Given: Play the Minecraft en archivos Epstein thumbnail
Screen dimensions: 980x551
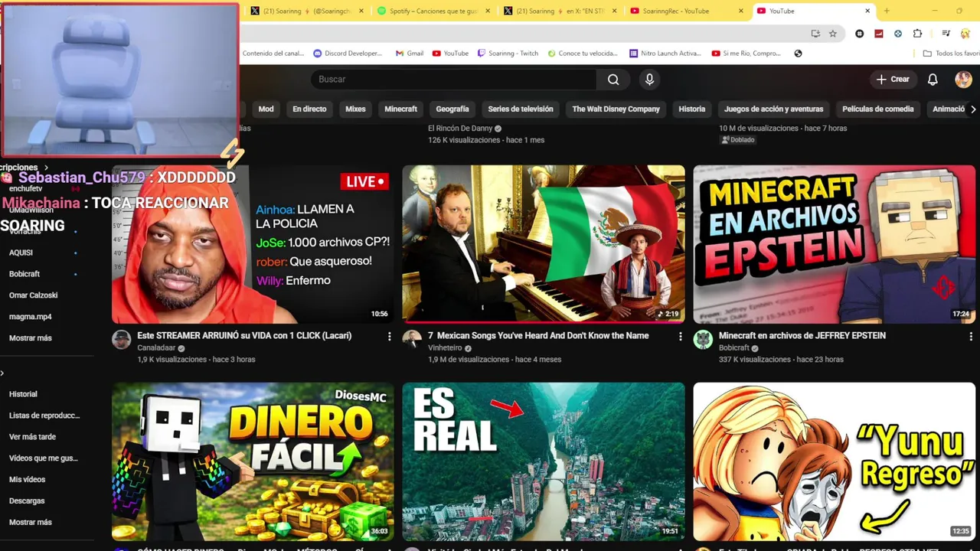Looking at the screenshot, I should [x=835, y=244].
